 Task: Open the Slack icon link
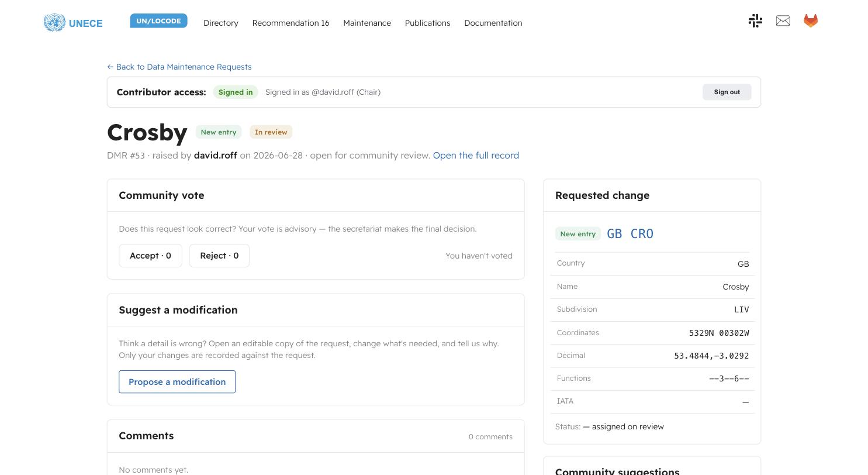[755, 21]
